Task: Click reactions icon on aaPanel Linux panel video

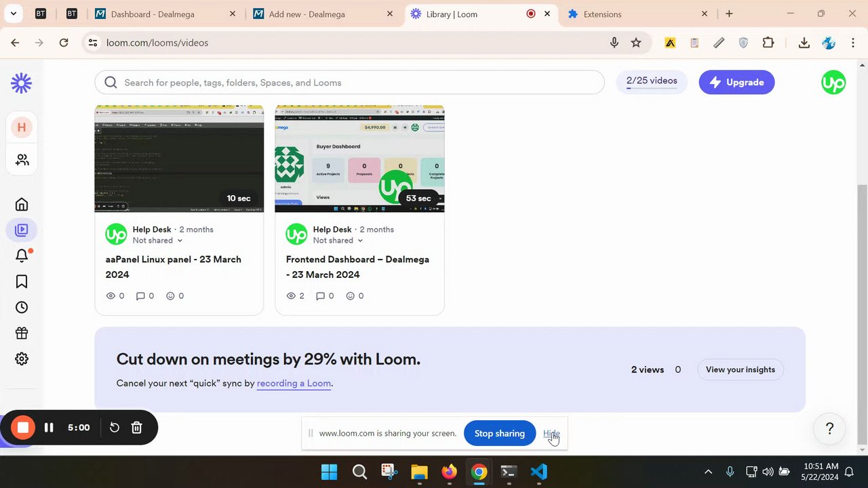Action: coord(170,296)
